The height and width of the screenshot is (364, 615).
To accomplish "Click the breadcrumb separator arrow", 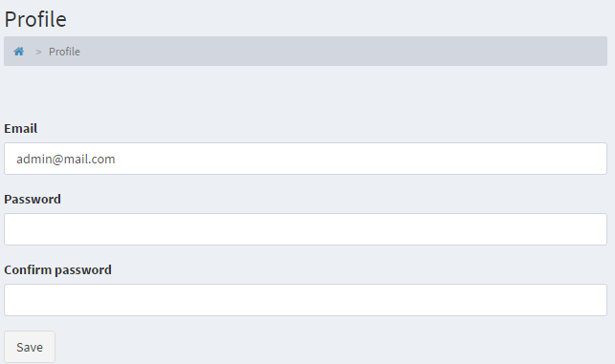I will click(38, 52).
